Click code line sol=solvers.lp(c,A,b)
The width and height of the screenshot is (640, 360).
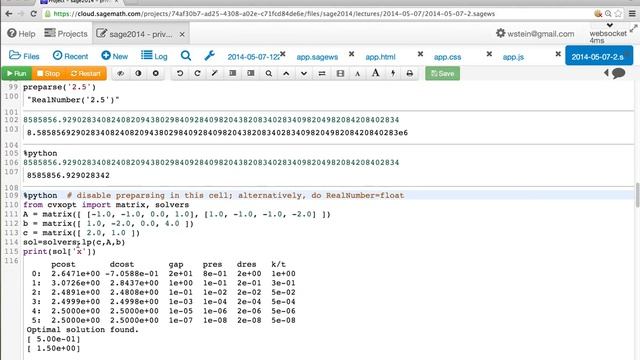point(74,242)
